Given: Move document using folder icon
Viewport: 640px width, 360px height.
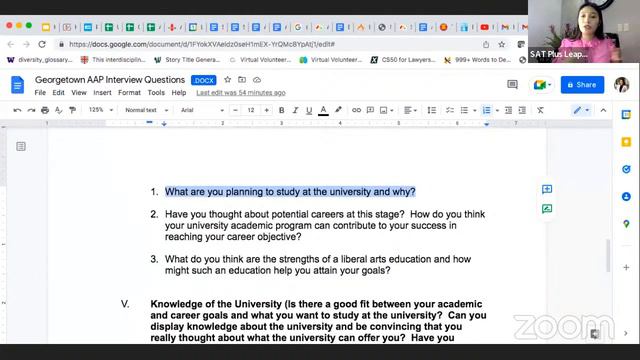Looking at the screenshot, I should (x=242, y=80).
